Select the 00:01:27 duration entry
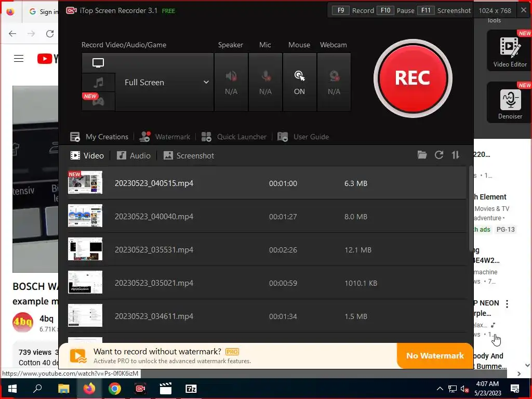The height and width of the screenshot is (399, 532). point(283,217)
